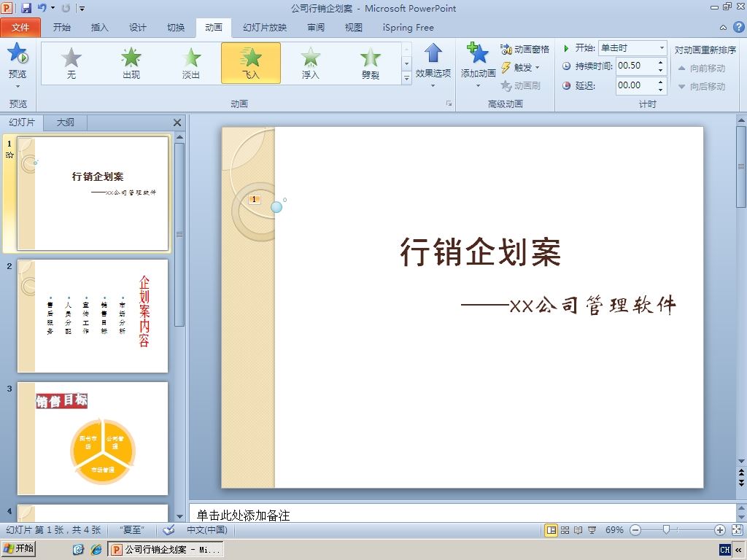Switch to the Outline (大纲) pane tab
Image resolution: width=747 pixels, height=560 pixels.
pyautogui.click(x=65, y=122)
